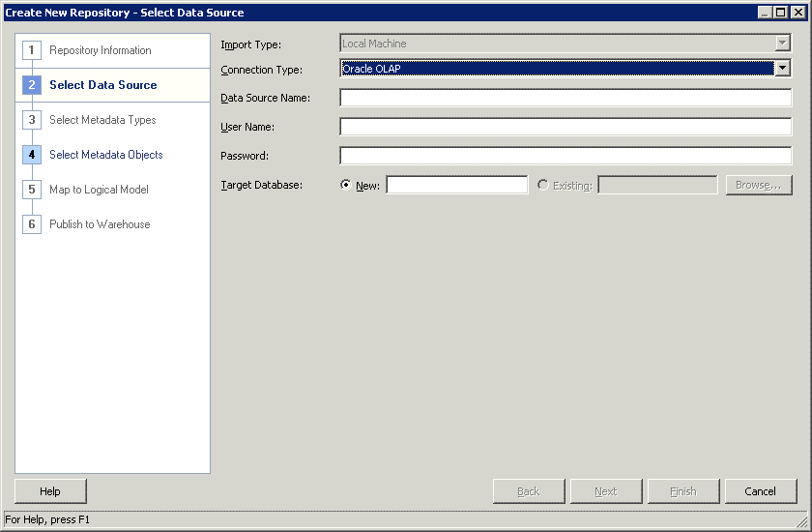
Task: Click the 'For Help, press F1' status text
Action: pyautogui.click(x=47, y=519)
